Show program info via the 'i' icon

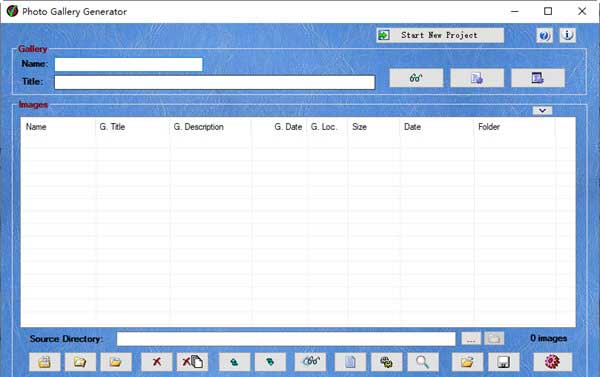[567, 35]
